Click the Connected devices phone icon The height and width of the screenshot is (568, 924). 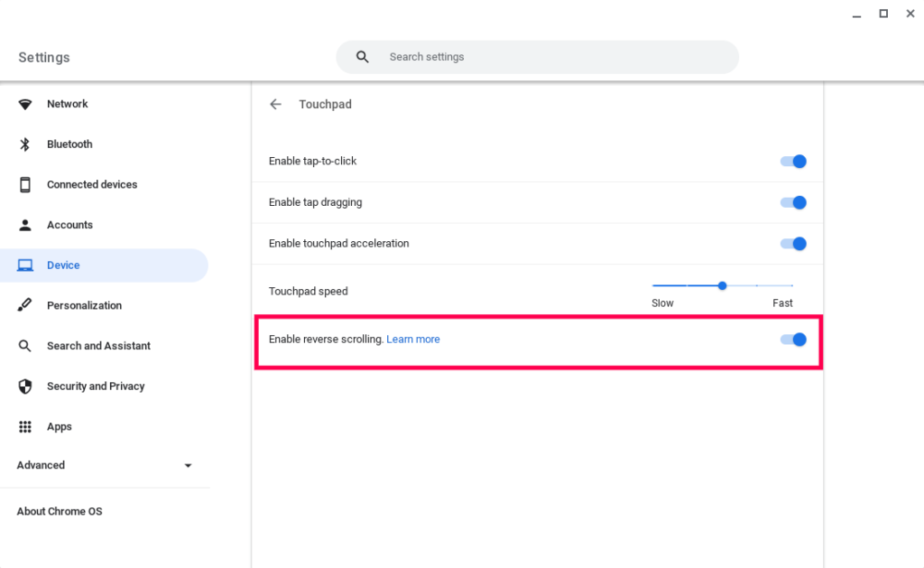[24, 184]
